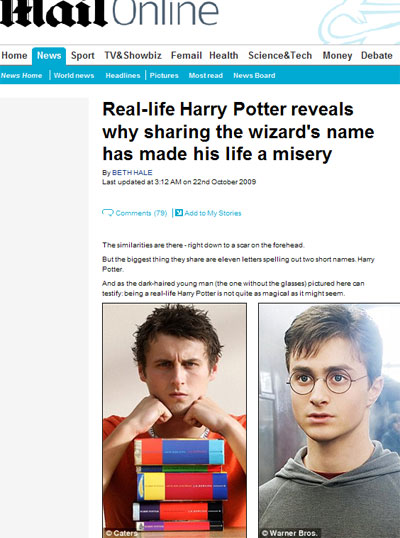View the Most read page
Viewport: 400px width, 538px height.
(x=205, y=75)
